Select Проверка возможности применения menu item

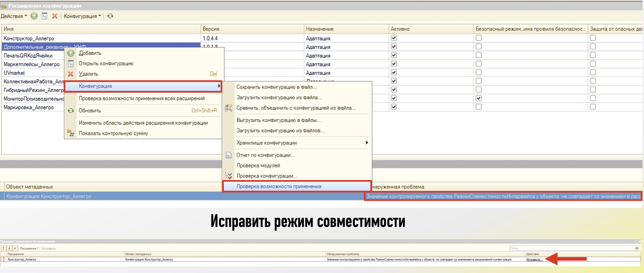(279, 187)
